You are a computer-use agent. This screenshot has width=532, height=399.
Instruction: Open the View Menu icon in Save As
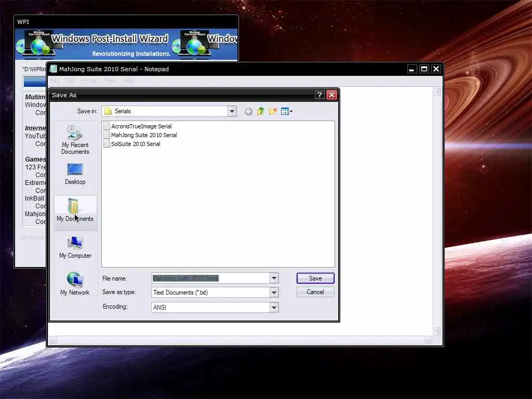[x=287, y=111]
